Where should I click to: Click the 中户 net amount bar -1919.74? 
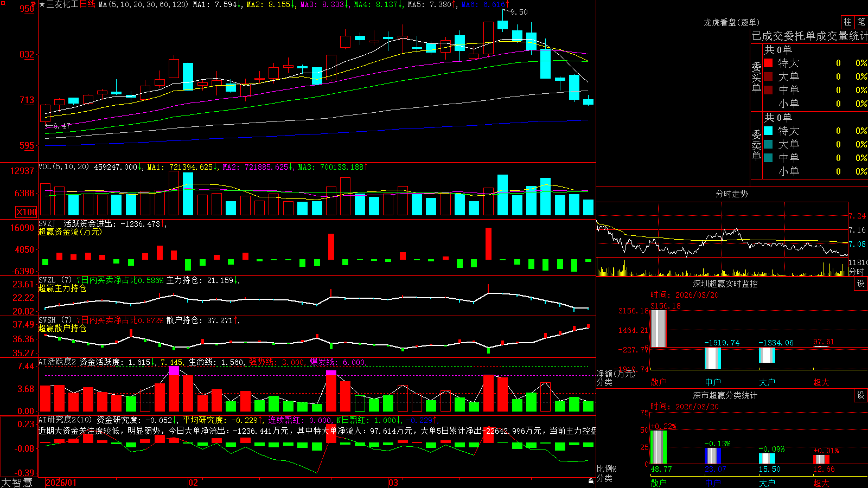713,358
